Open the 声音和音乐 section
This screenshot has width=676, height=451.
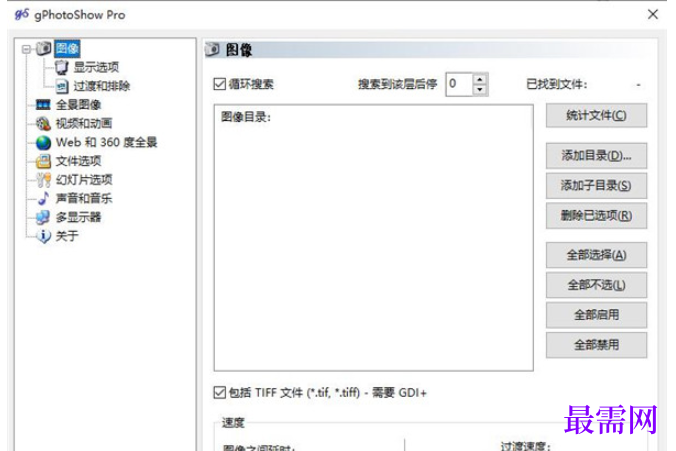(84, 198)
